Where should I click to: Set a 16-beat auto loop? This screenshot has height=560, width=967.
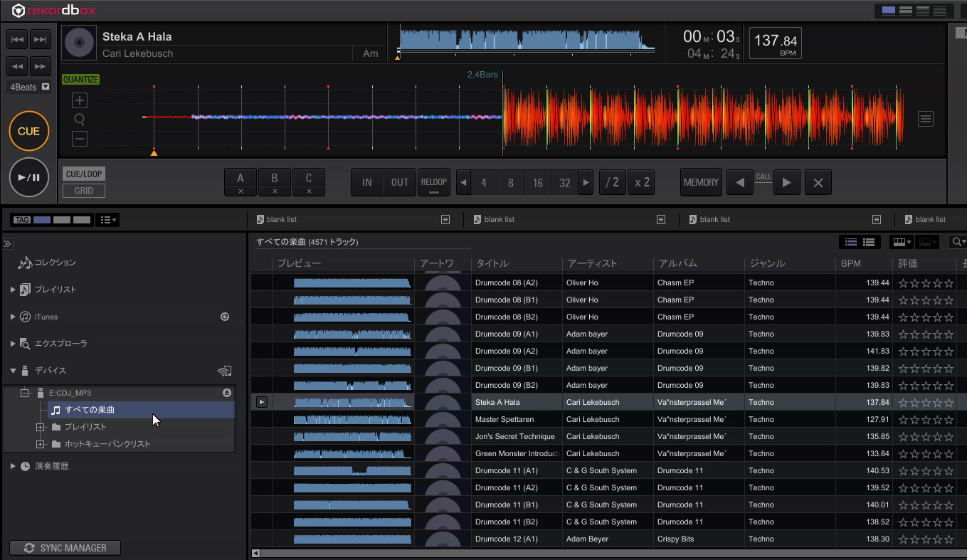[538, 183]
